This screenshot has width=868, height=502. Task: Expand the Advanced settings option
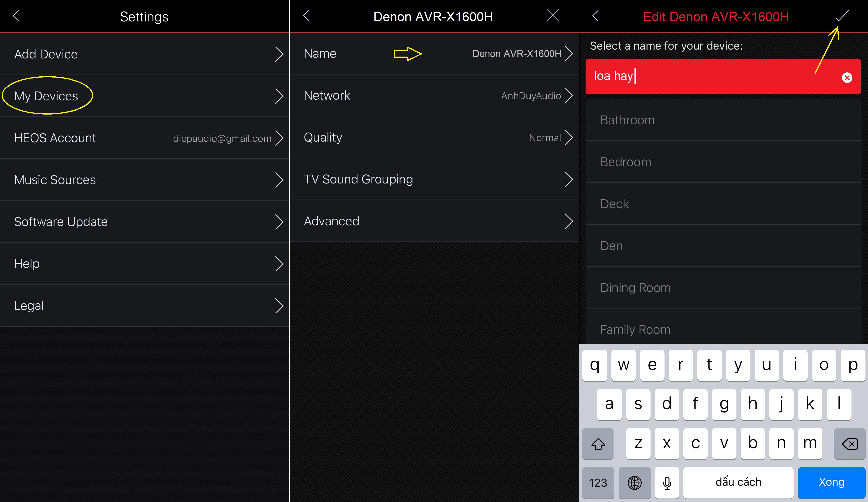[434, 221]
